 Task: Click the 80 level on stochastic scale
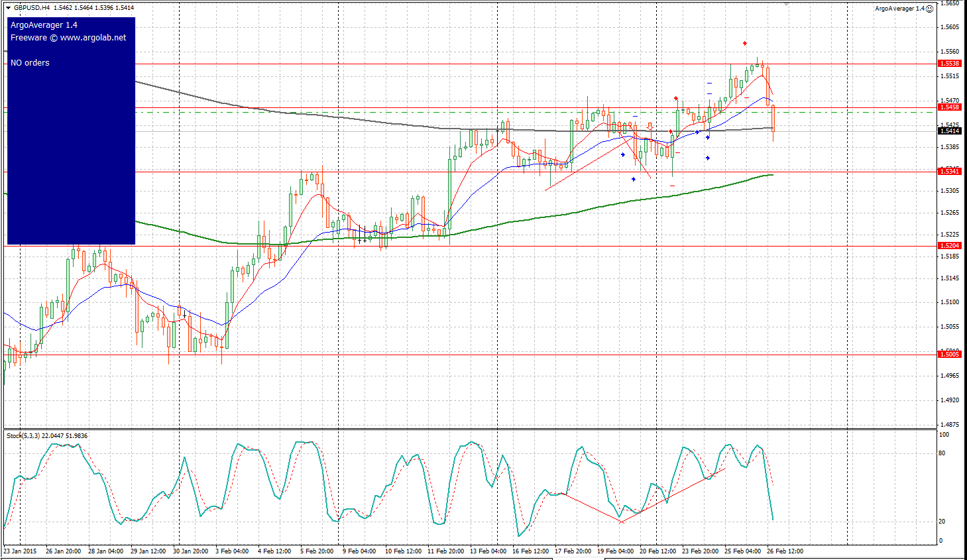point(942,454)
